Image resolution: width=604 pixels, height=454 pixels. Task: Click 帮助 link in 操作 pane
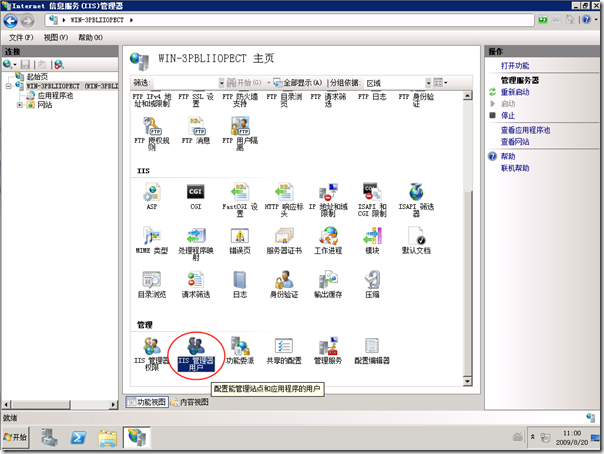(508, 156)
